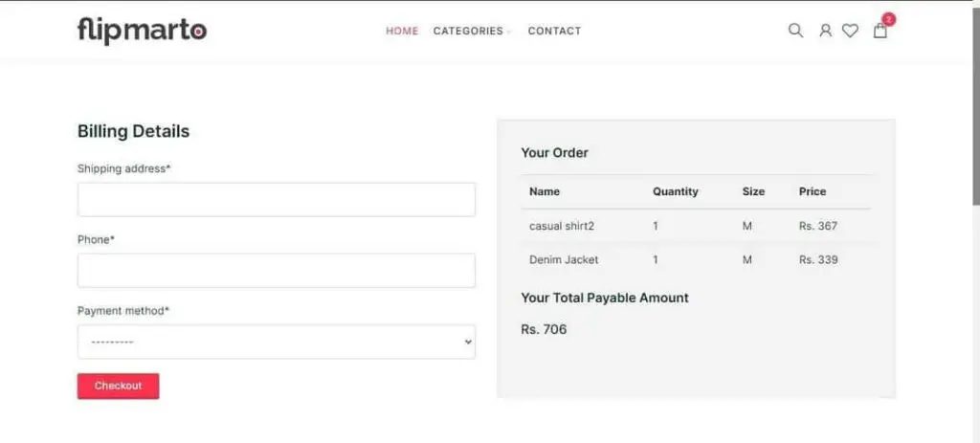
Task: Focus the Phone input field
Action: click(277, 271)
